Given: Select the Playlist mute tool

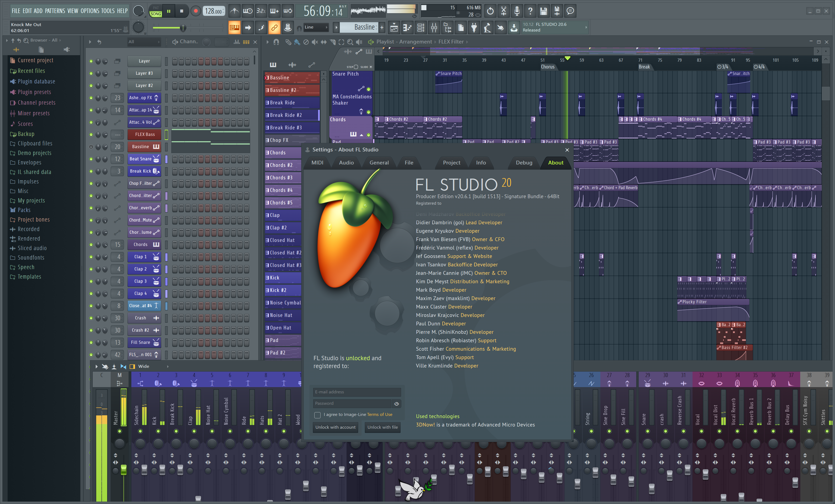Looking at the screenshot, I should (x=315, y=42).
